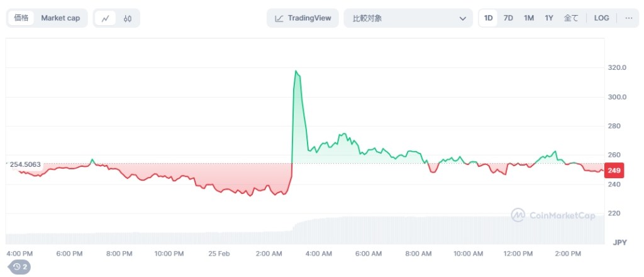
Task: Select the 1Y time range
Action: [x=549, y=18]
